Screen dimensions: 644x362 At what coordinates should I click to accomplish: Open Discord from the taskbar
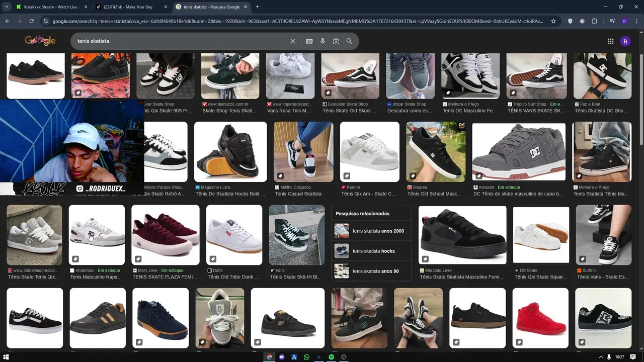282,357
